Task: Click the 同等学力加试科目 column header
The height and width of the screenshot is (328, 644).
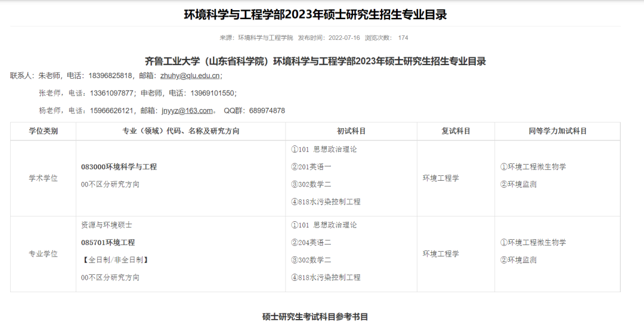Action: (x=558, y=131)
